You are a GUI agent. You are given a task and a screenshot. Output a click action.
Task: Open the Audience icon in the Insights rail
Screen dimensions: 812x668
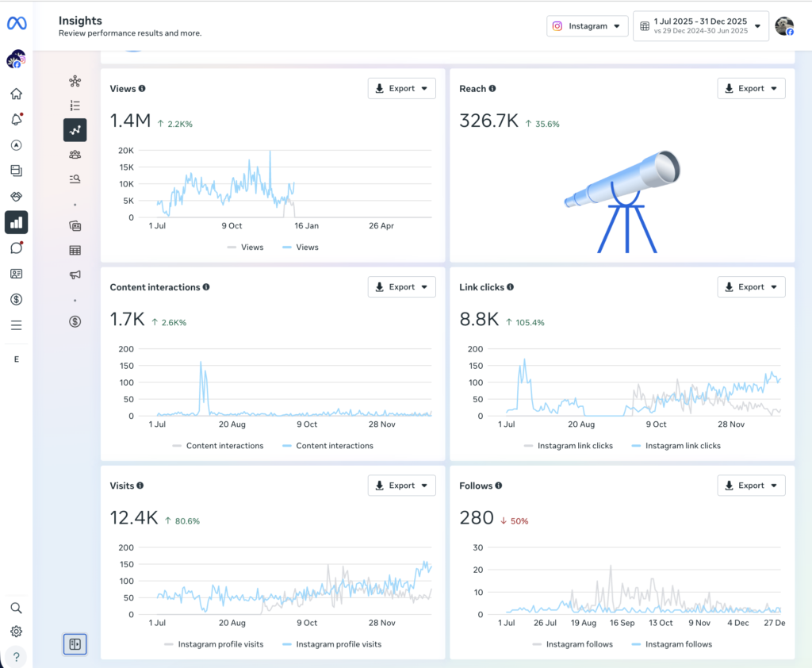point(75,155)
